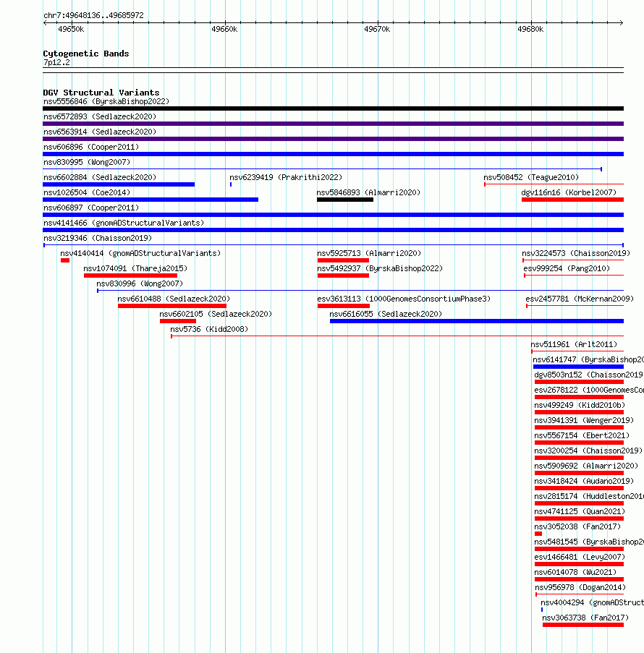Click nsv4004294 gnomADStruct label
644x653 pixels.
[593, 603]
